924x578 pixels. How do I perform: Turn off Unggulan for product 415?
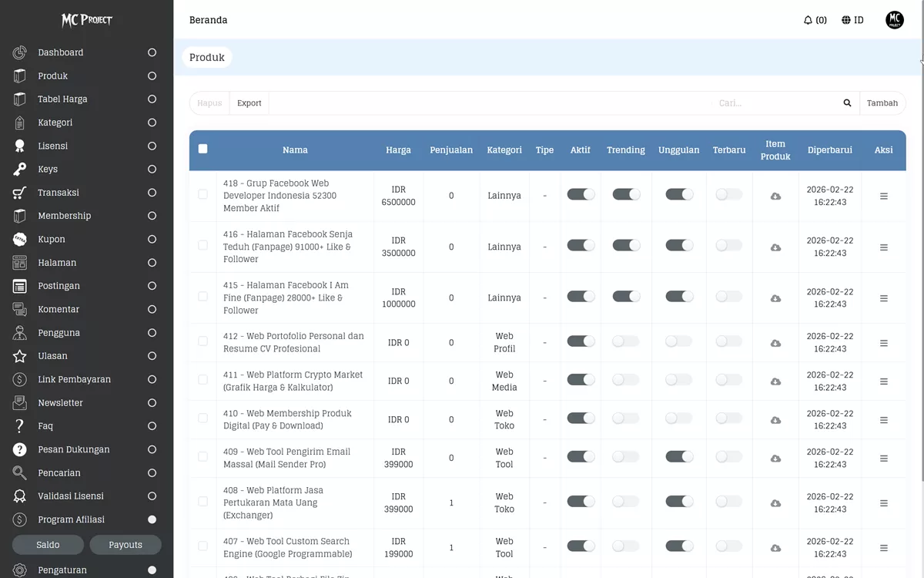click(x=678, y=296)
